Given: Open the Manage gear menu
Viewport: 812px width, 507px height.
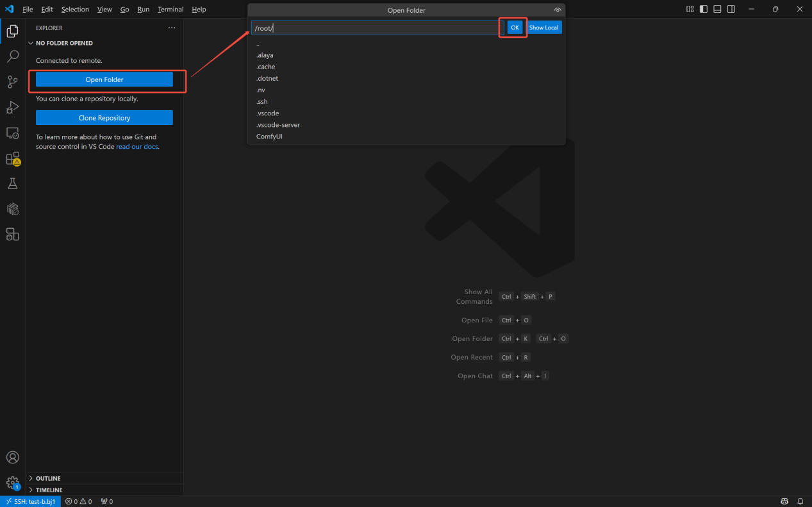Looking at the screenshot, I should coord(13,482).
